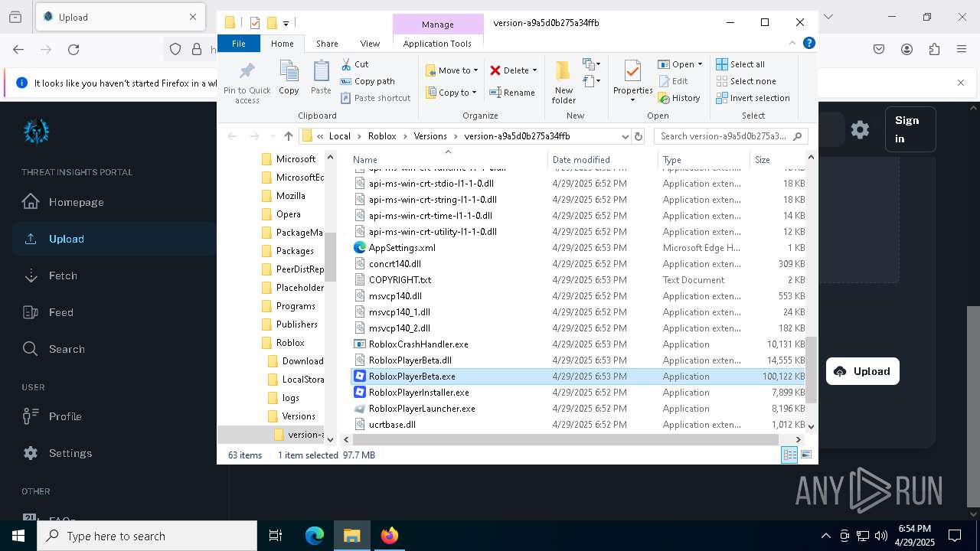Open the Windows Start menu
Image resolution: width=980 pixels, height=551 pixels.
(18, 536)
